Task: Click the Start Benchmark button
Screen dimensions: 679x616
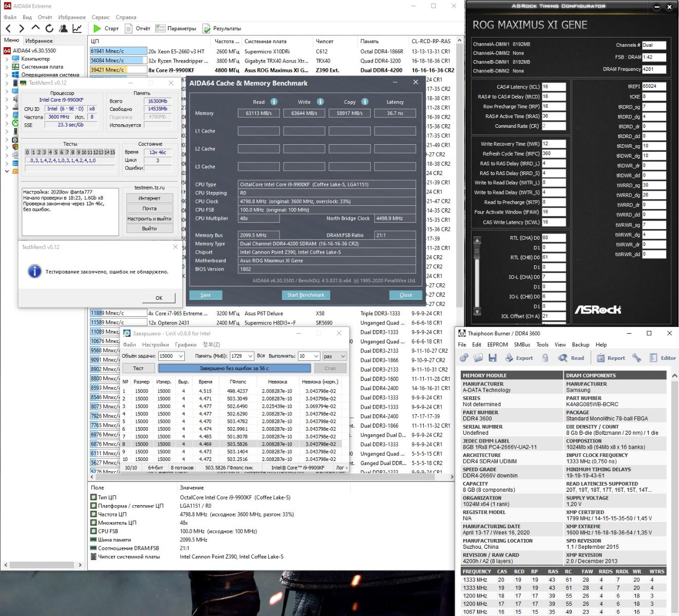Action: click(x=306, y=295)
